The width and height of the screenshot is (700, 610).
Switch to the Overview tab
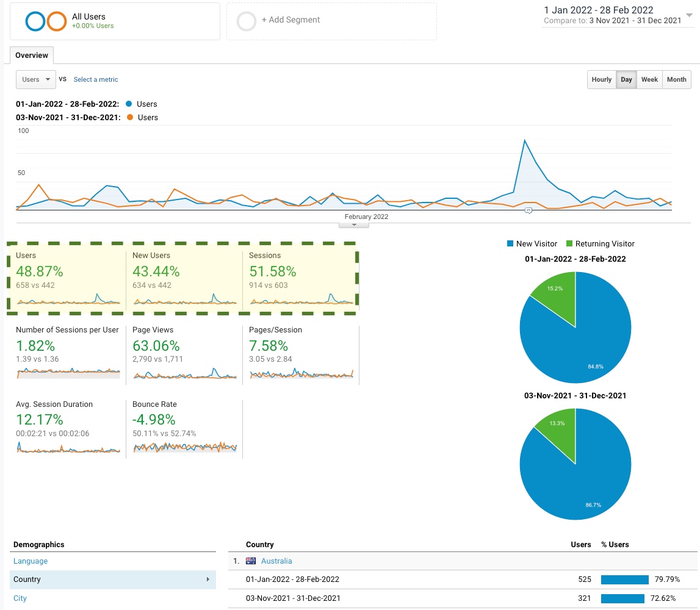pos(32,56)
